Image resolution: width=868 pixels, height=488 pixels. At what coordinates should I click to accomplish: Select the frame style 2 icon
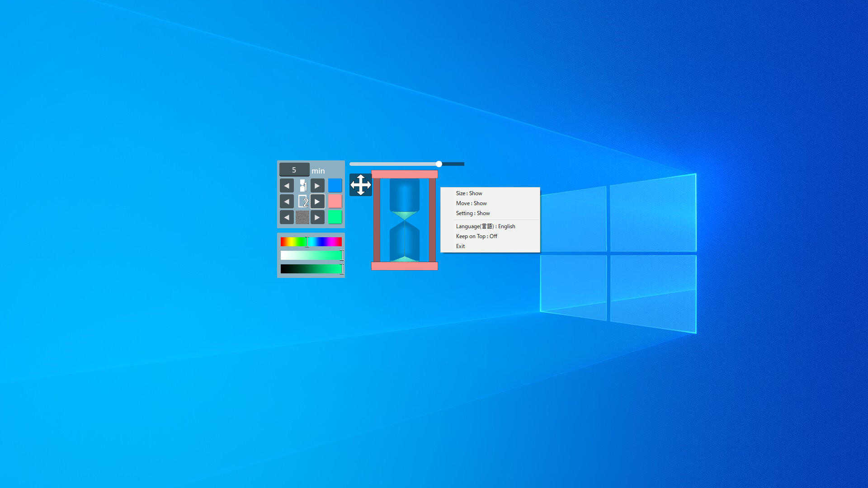tap(302, 202)
